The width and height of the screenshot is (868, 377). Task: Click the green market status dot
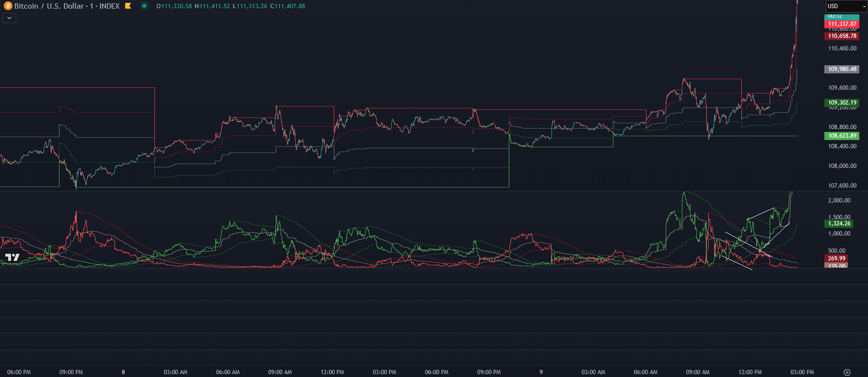click(x=144, y=6)
